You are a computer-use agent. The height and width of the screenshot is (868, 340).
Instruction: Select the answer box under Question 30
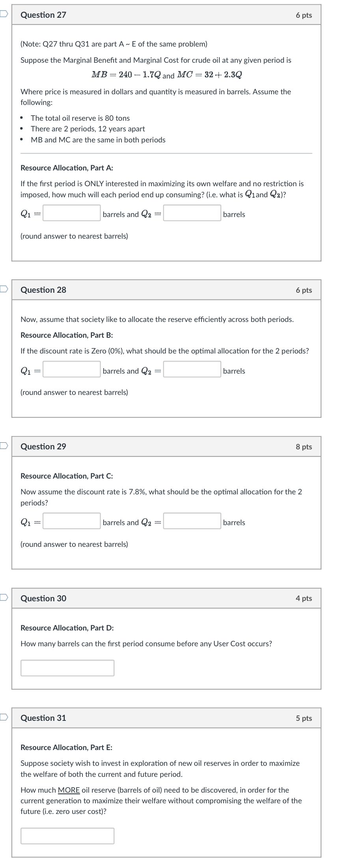pos(67,668)
